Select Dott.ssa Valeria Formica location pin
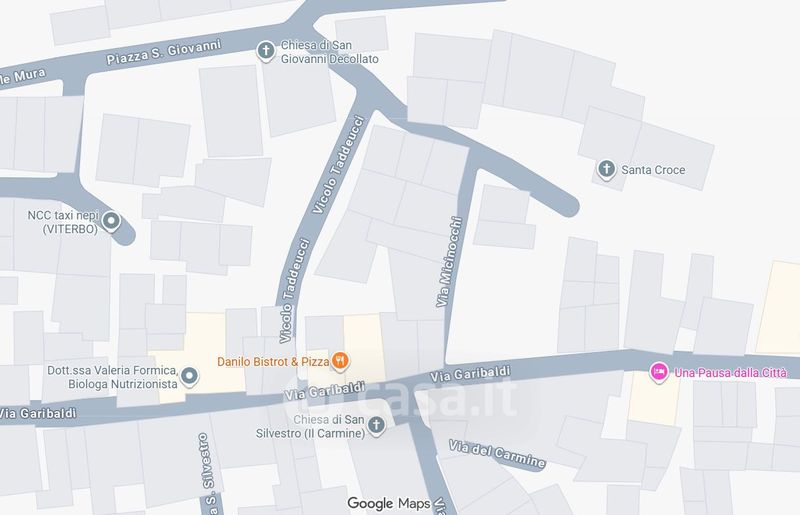Viewport: 800px width, 515px height. 190,377
